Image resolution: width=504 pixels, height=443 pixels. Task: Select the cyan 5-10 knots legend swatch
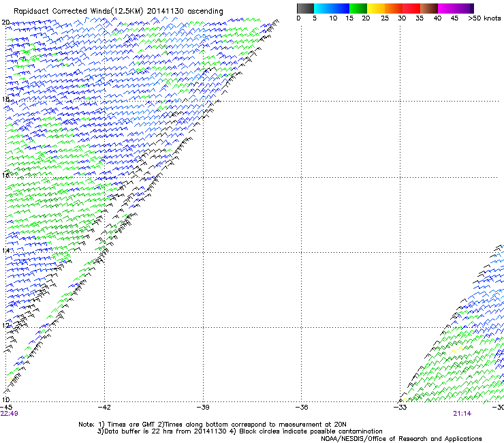click(322, 8)
